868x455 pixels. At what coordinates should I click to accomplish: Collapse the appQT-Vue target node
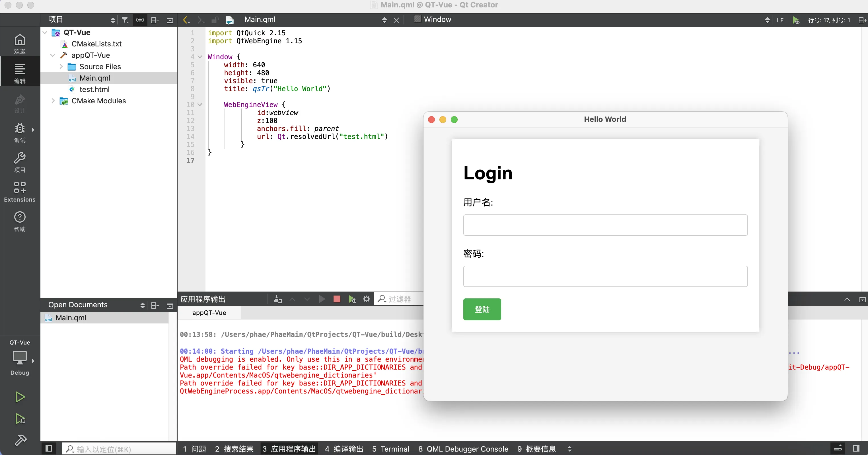(53, 55)
